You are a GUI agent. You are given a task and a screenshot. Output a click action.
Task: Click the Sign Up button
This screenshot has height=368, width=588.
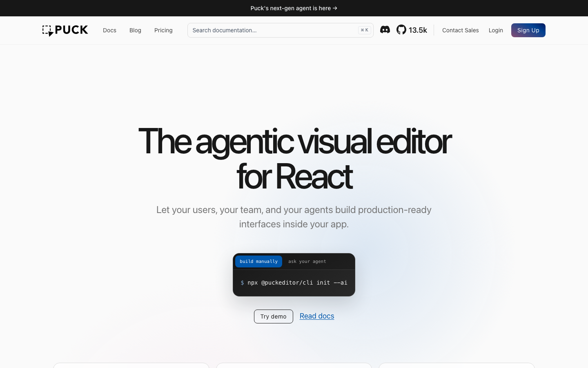point(528,30)
